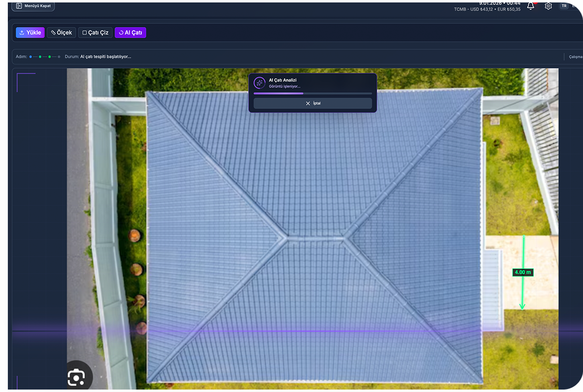
Task: Click the bottom arrowhead of the green scale line
Action: coord(522,307)
